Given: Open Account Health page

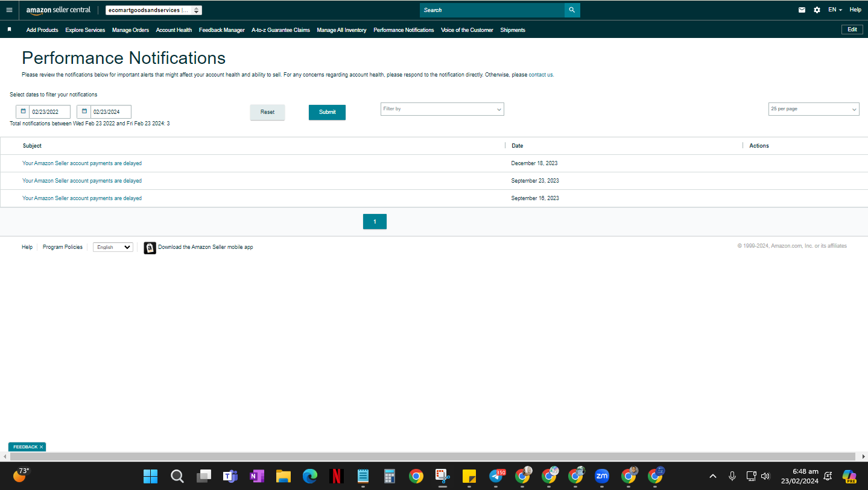Looking at the screenshot, I should (x=174, y=30).
